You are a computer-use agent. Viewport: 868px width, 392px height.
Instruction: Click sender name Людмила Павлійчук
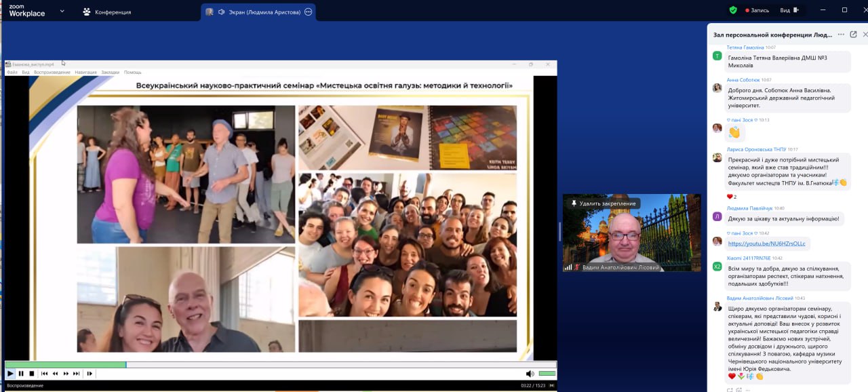coord(749,208)
